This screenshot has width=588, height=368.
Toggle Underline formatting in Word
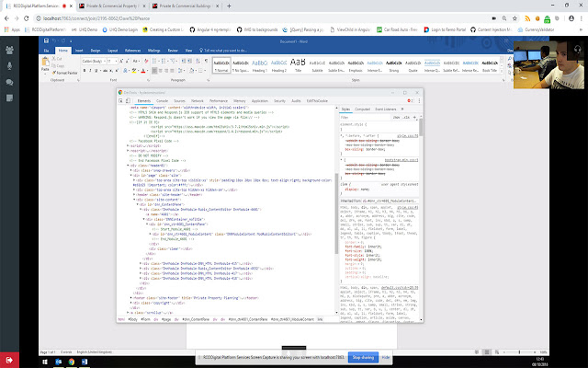pos(96,71)
